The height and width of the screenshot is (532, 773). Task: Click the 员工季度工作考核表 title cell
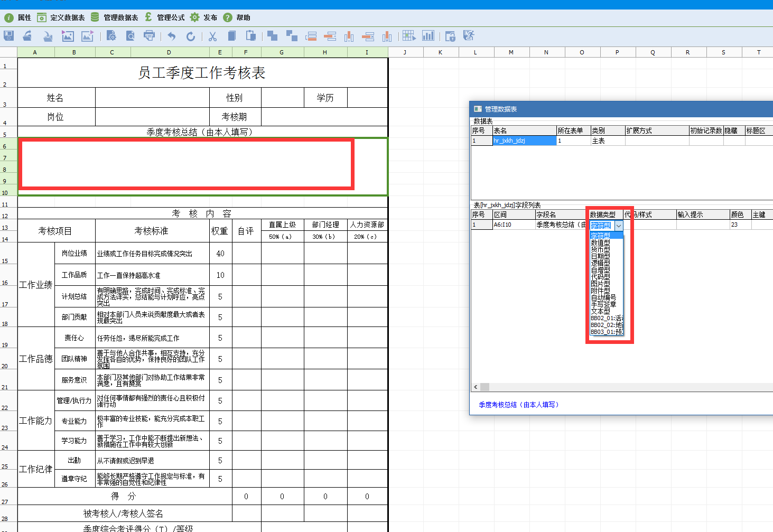click(202, 73)
